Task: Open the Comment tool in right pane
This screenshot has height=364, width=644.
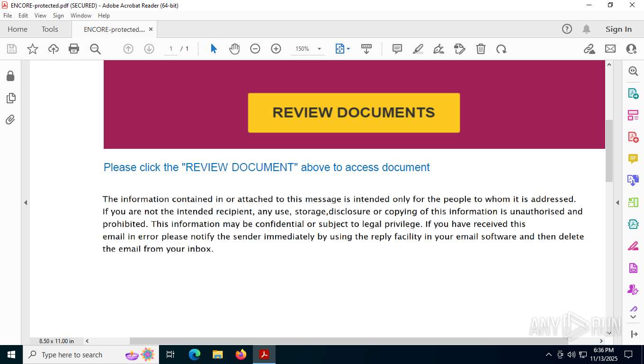Action: [x=633, y=159]
